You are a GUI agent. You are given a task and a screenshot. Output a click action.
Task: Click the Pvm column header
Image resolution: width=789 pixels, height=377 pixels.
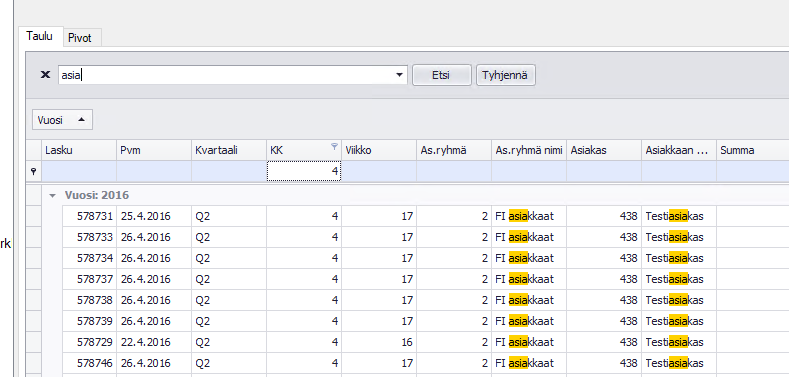[x=154, y=150]
